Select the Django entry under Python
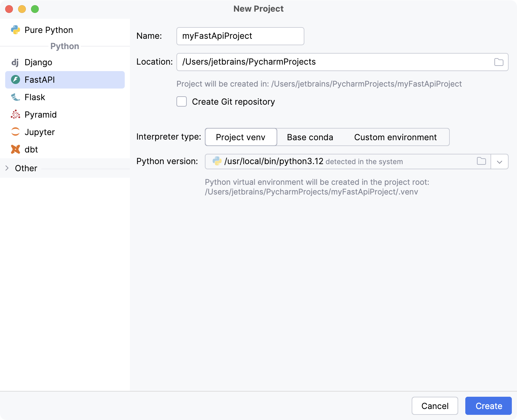This screenshot has height=420, width=517. (38, 62)
